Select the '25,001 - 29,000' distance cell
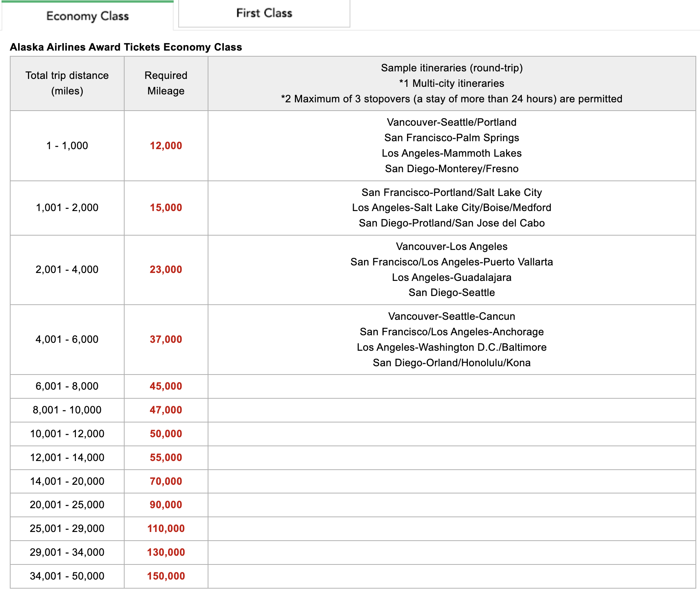 pos(67,529)
